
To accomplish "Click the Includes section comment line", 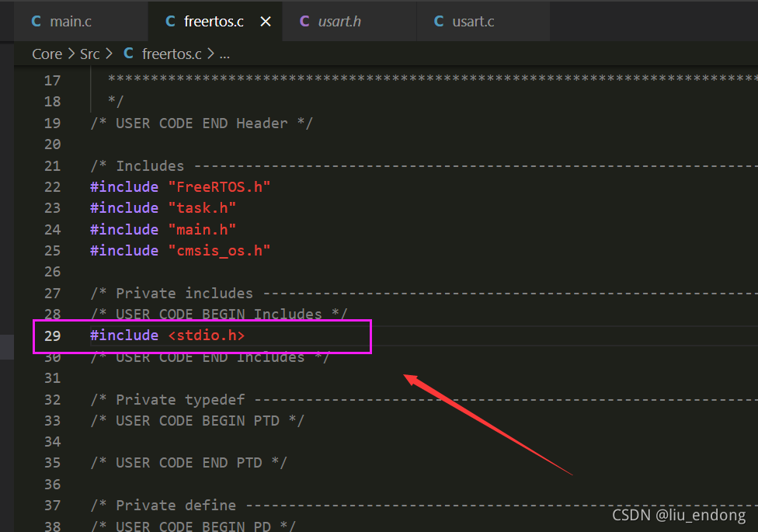I will coord(424,166).
